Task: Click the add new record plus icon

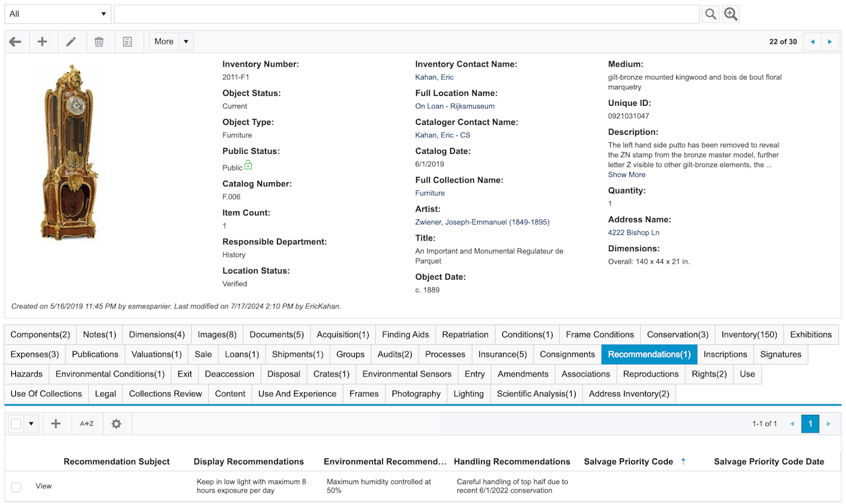Action: tap(42, 42)
